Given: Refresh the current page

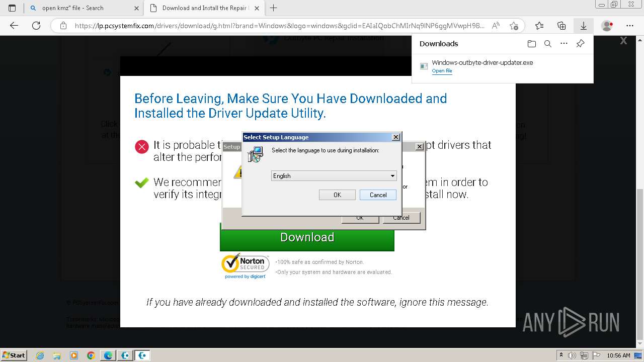Looking at the screenshot, I should (x=36, y=26).
